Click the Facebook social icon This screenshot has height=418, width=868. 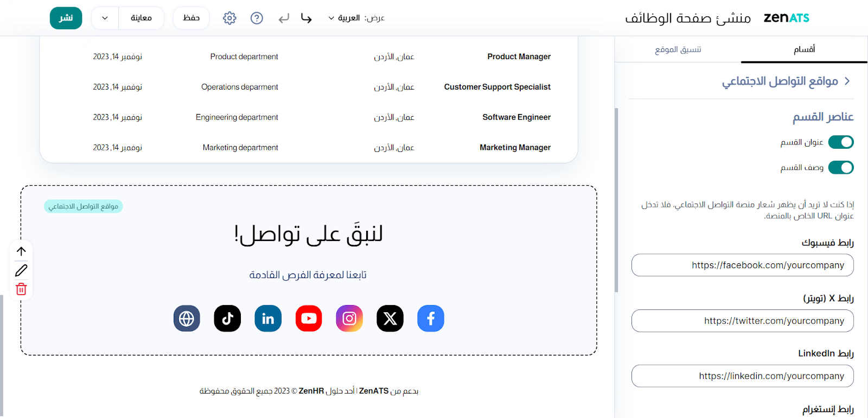[431, 318]
